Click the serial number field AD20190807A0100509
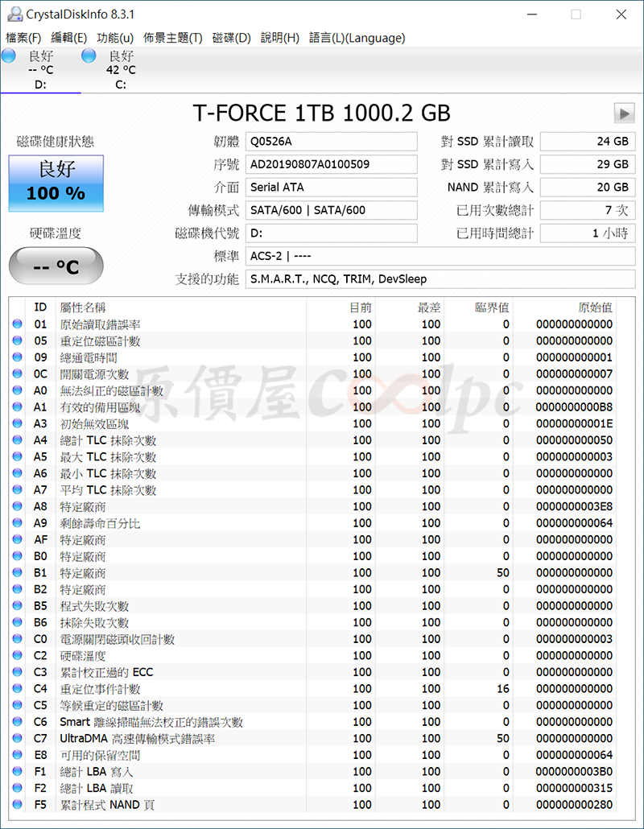 pyautogui.click(x=331, y=164)
